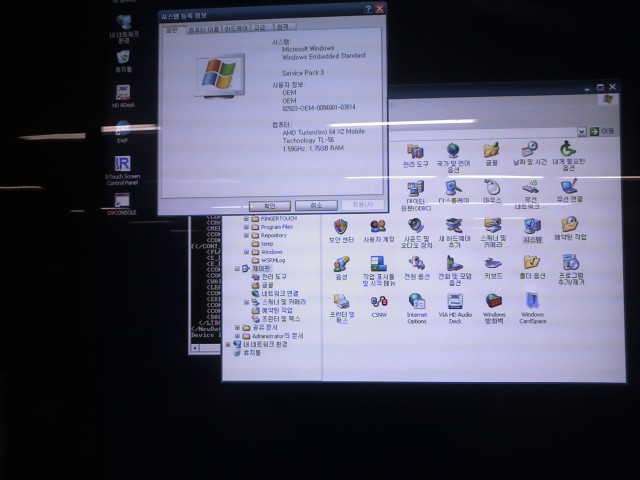Expand the 공유 문서 tree node

237,328
